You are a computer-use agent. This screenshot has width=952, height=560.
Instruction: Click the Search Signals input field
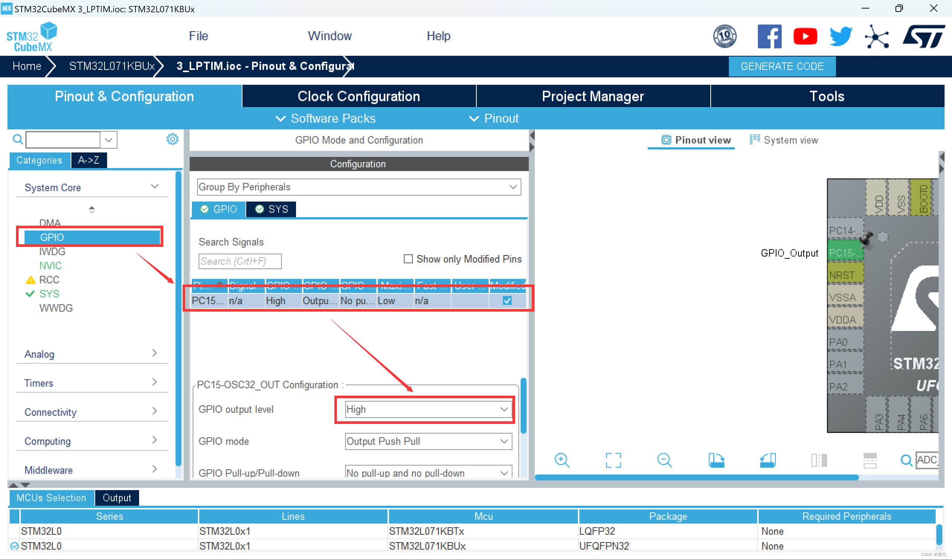coord(240,261)
